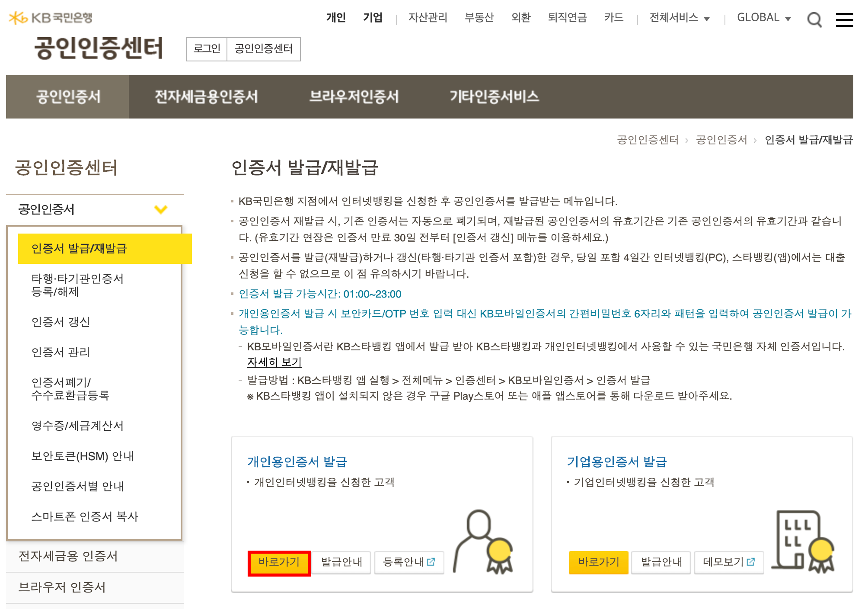Click the 로그인 button
This screenshot has height=609, width=868.
207,49
